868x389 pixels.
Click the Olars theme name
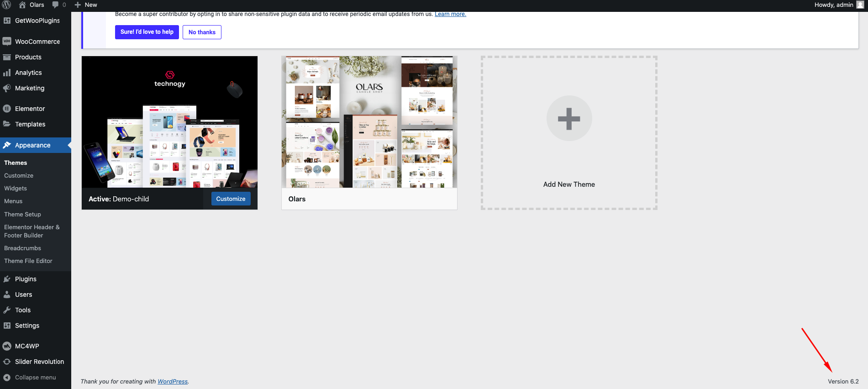(297, 199)
